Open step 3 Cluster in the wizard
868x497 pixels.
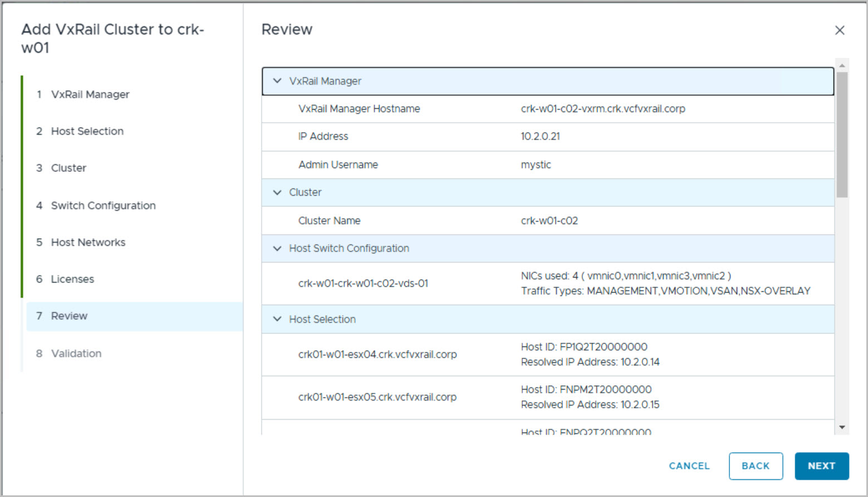click(x=68, y=168)
